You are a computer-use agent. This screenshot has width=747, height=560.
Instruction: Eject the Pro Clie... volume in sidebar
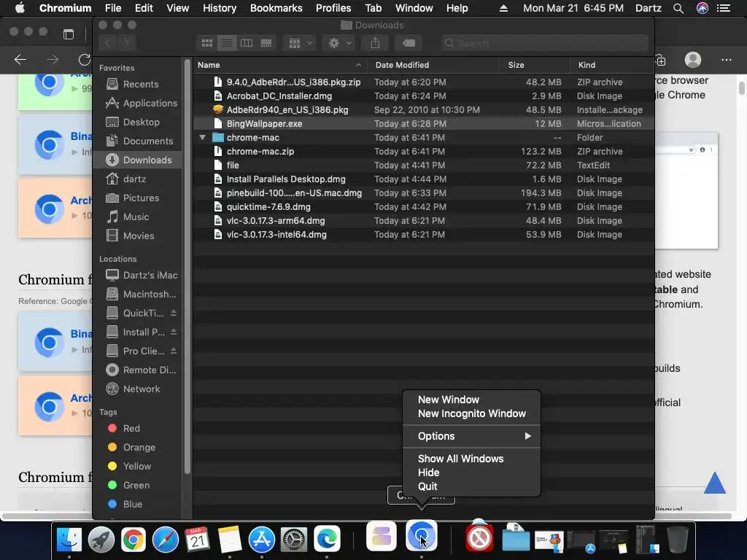pyautogui.click(x=174, y=351)
